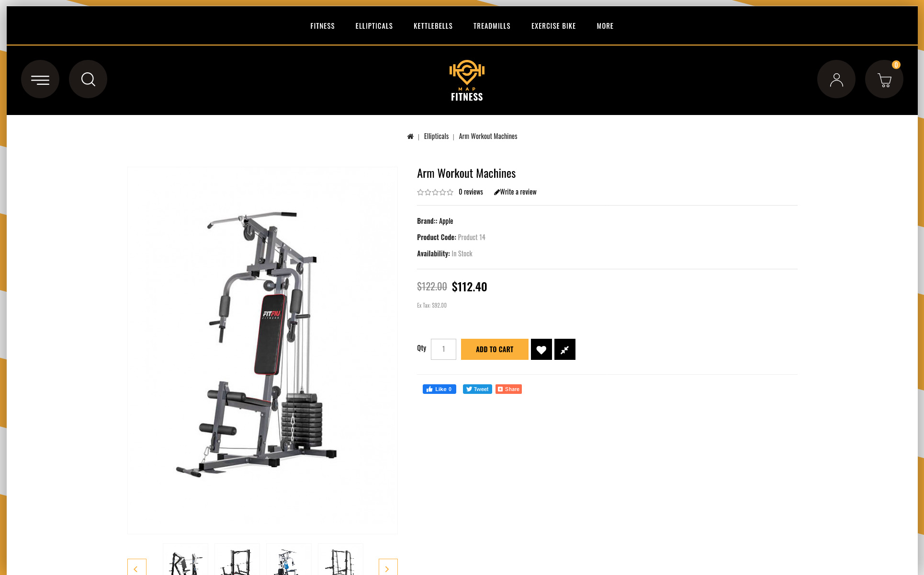
Task: Open the hamburger menu icon
Action: [x=40, y=79]
